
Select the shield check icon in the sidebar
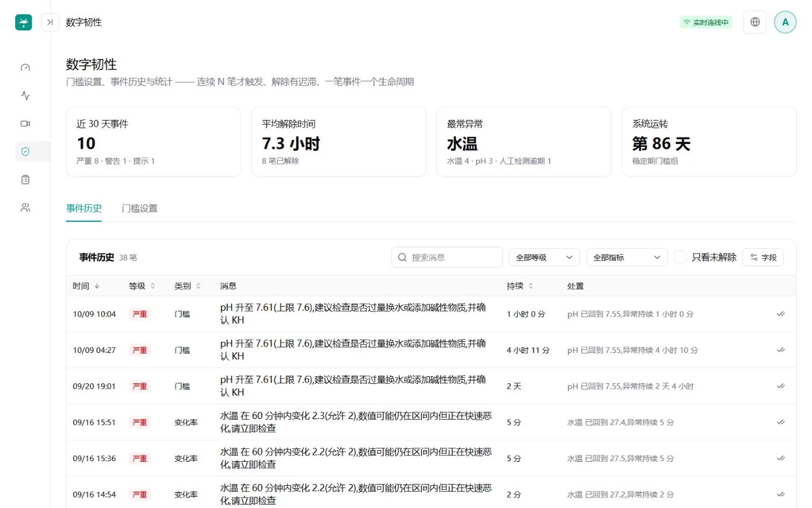pyautogui.click(x=25, y=152)
